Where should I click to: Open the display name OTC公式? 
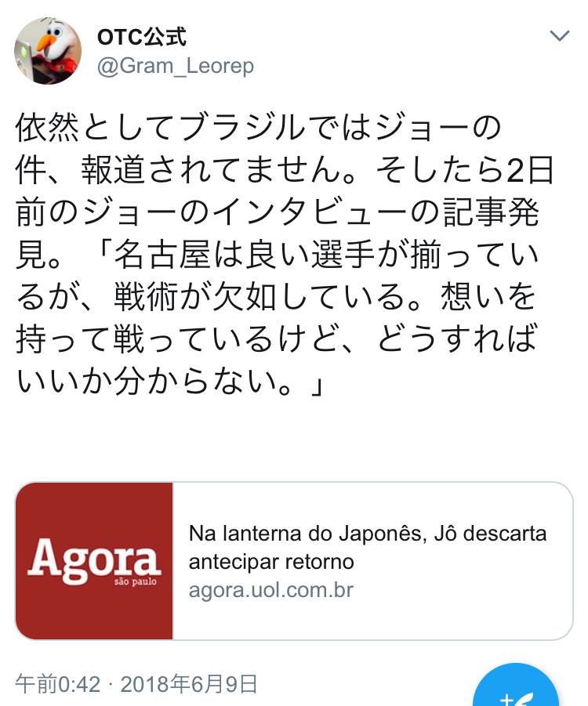click(141, 37)
